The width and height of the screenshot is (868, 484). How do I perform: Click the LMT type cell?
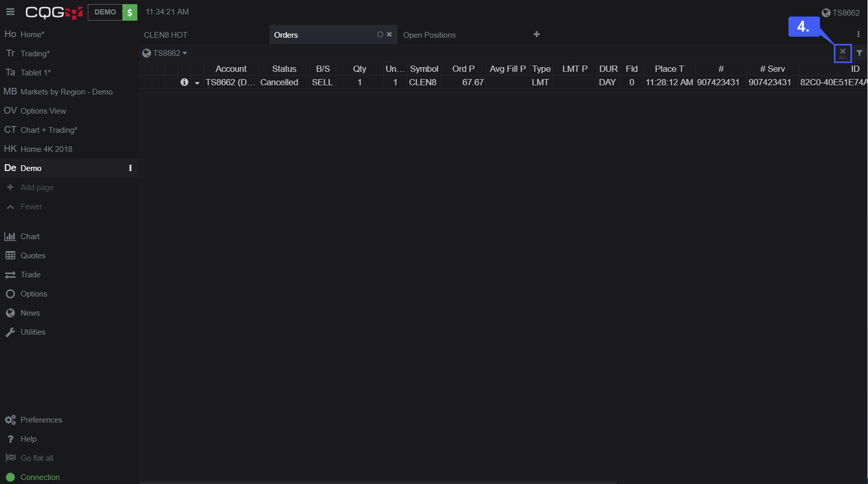tap(540, 82)
